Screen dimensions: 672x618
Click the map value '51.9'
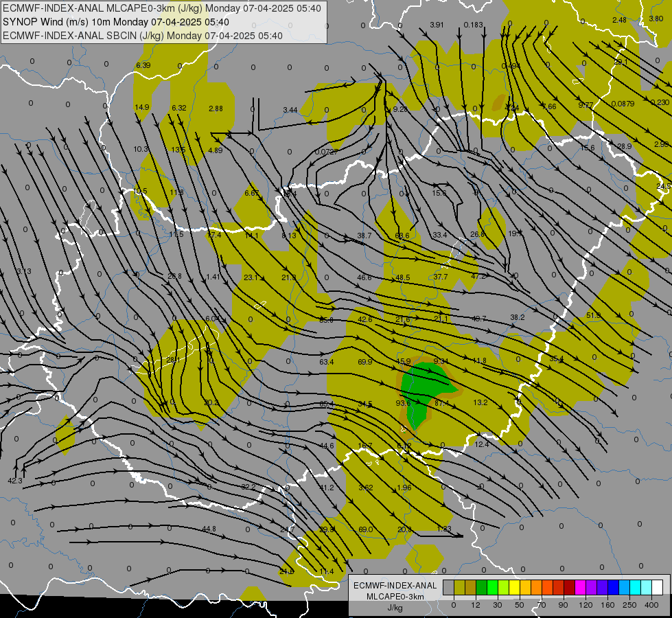point(594,315)
